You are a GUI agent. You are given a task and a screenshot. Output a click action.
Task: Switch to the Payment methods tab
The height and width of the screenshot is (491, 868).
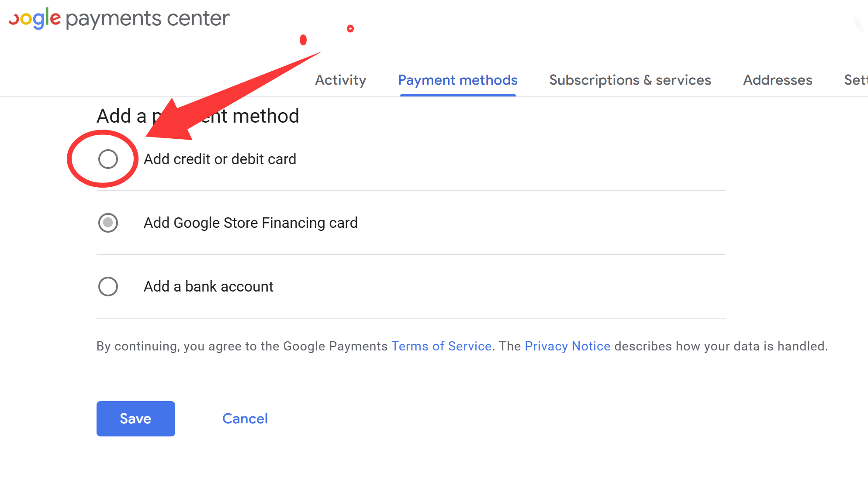(457, 80)
